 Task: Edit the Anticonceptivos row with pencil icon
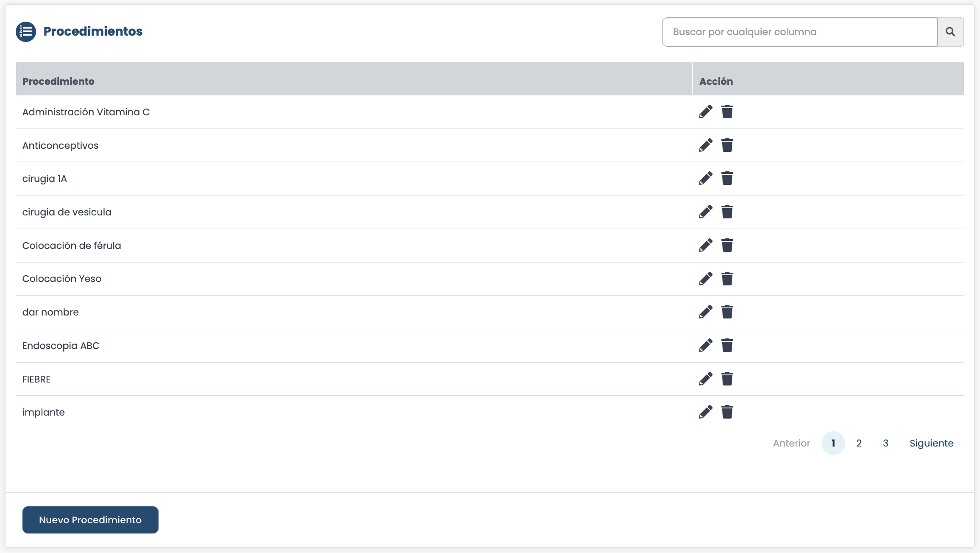pos(706,145)
